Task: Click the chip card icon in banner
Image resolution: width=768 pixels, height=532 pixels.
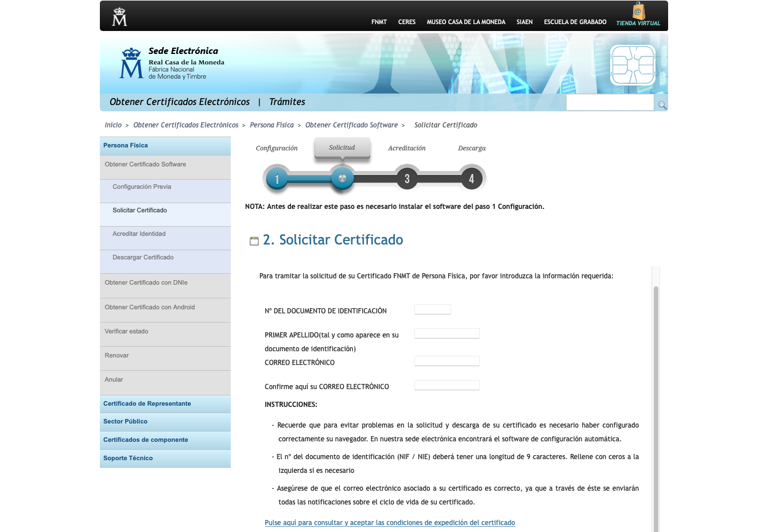Action: 633,65
